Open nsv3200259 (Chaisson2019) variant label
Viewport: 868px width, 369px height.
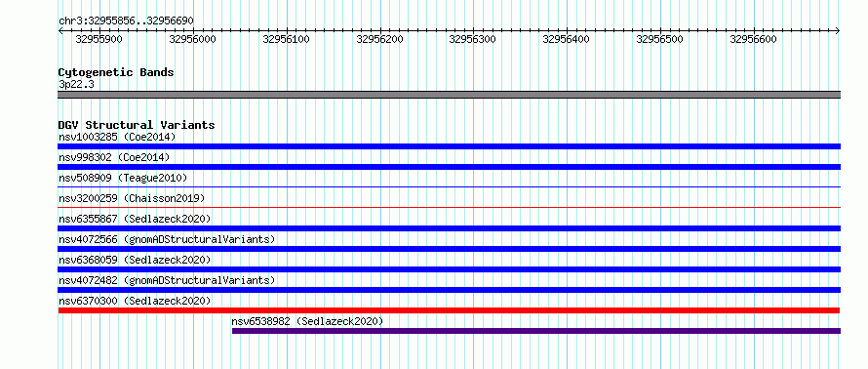(132, 198)
